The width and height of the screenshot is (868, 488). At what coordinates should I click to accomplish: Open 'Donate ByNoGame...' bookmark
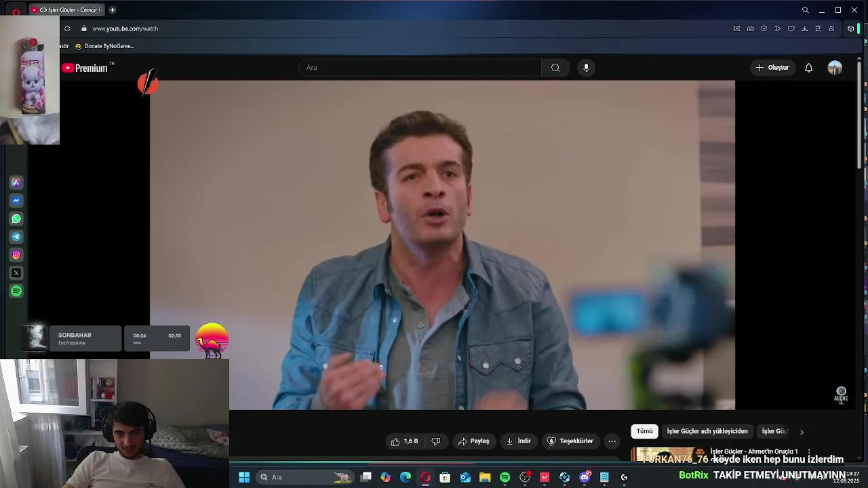[x=104, y=46]
